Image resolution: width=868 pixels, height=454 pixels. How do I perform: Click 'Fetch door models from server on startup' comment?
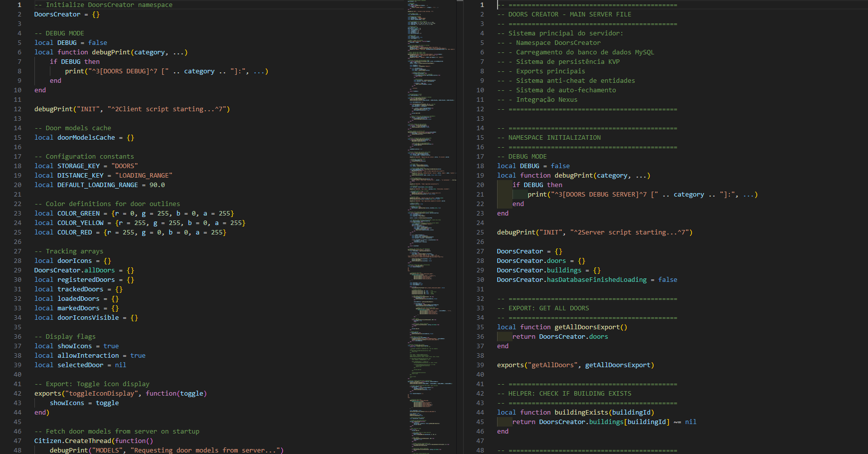117,431
